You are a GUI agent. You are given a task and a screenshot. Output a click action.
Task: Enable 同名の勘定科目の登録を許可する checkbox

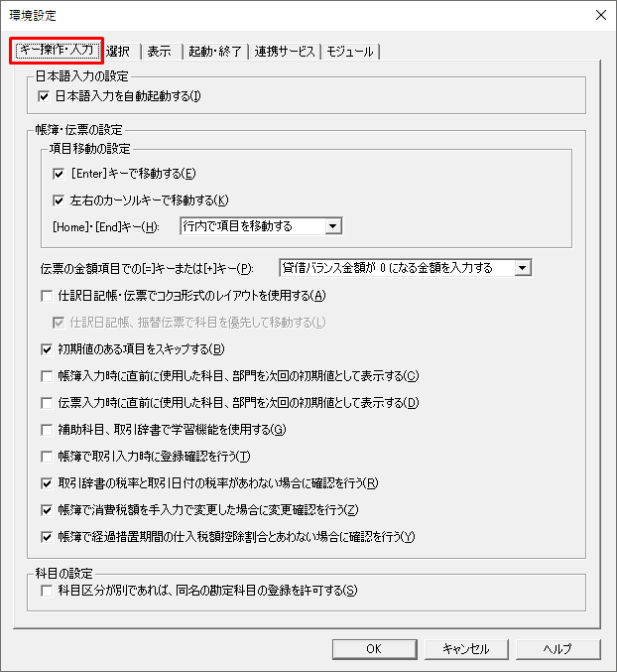pyautogui.click(x=47, y=591)
